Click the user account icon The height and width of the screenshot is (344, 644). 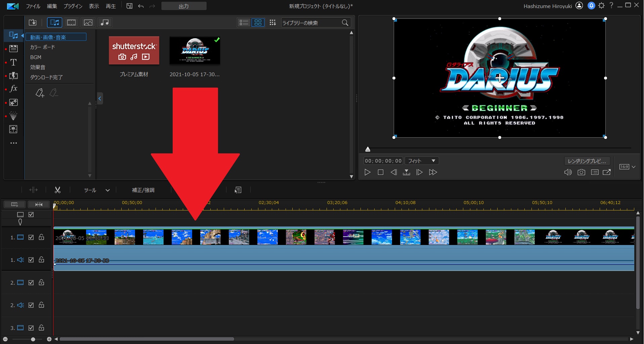click(x=579, y=6)
